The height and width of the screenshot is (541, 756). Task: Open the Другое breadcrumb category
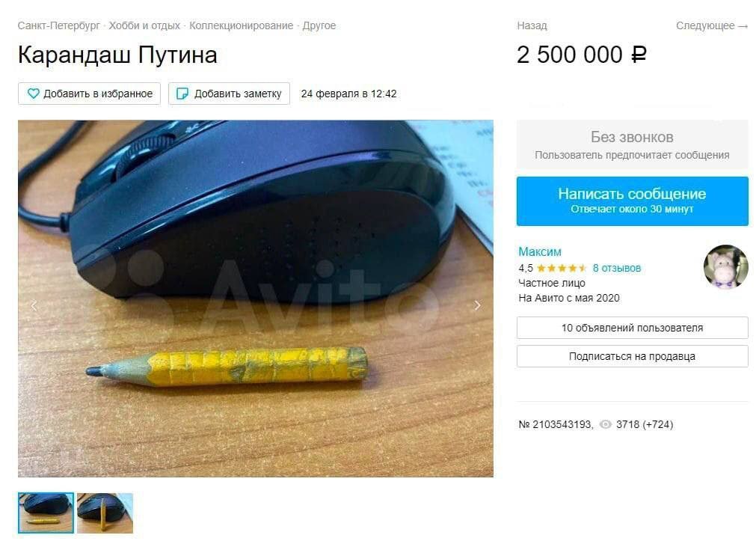pos(319,25)
